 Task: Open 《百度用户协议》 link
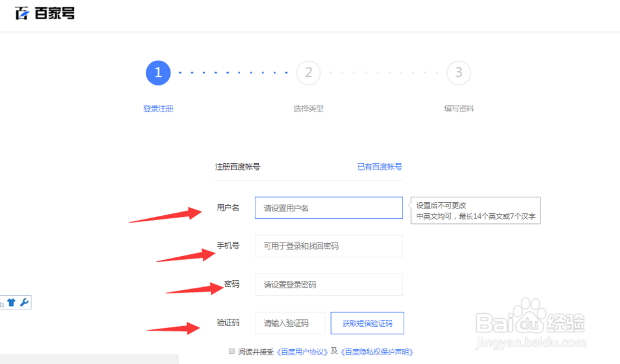click(x=303, y=352)
